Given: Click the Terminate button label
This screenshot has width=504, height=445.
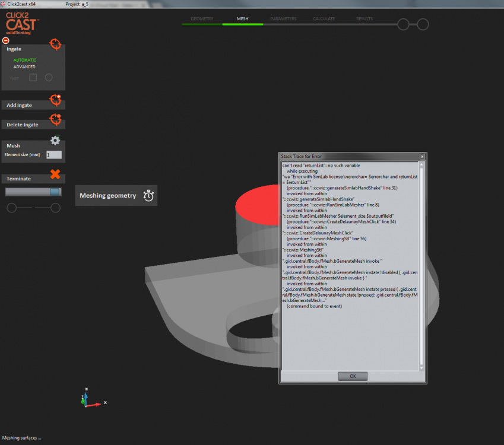Looking at the screenshot, I should (18, 179).
